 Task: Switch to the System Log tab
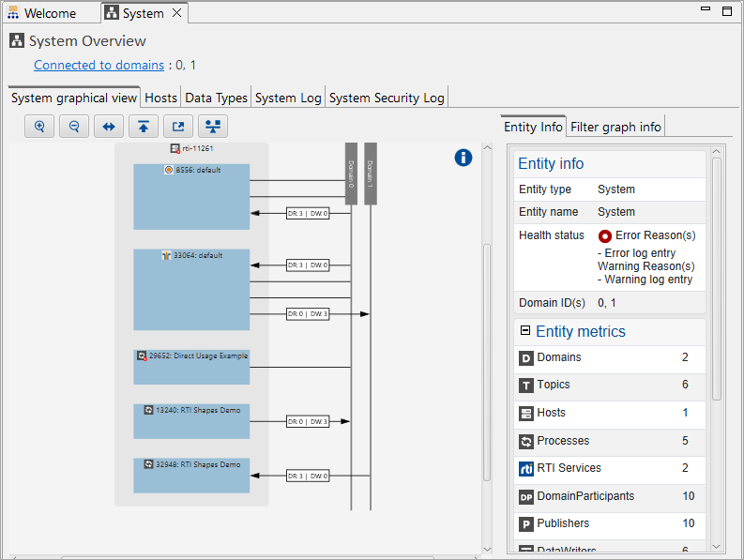point(288,98)
